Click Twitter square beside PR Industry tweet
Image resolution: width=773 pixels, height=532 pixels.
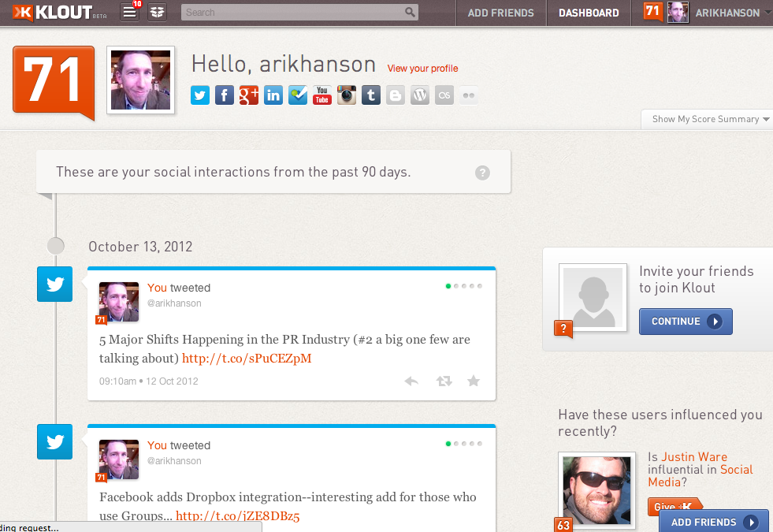click(x=54, y=284)
